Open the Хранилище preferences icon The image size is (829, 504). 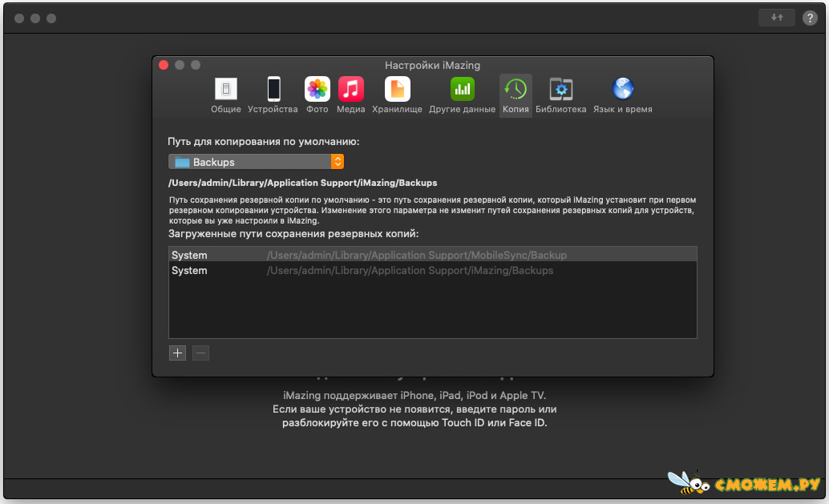(x=397, y=89)
